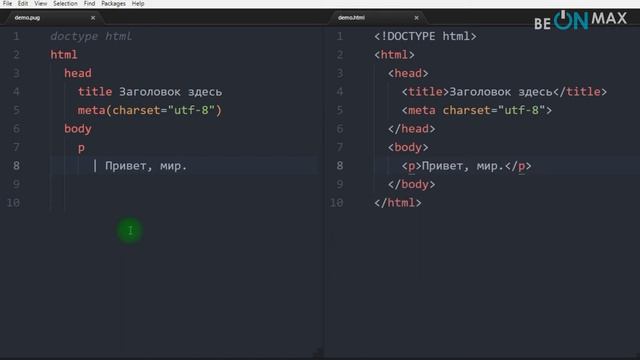Click '<meta charset="utf-8">' in html file

pos(476,110)
